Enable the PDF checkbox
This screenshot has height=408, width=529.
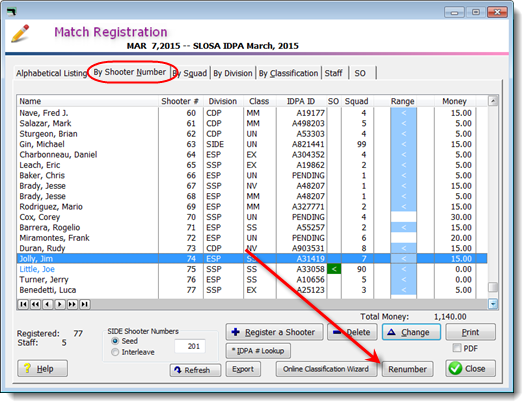[x=457, y=348]
